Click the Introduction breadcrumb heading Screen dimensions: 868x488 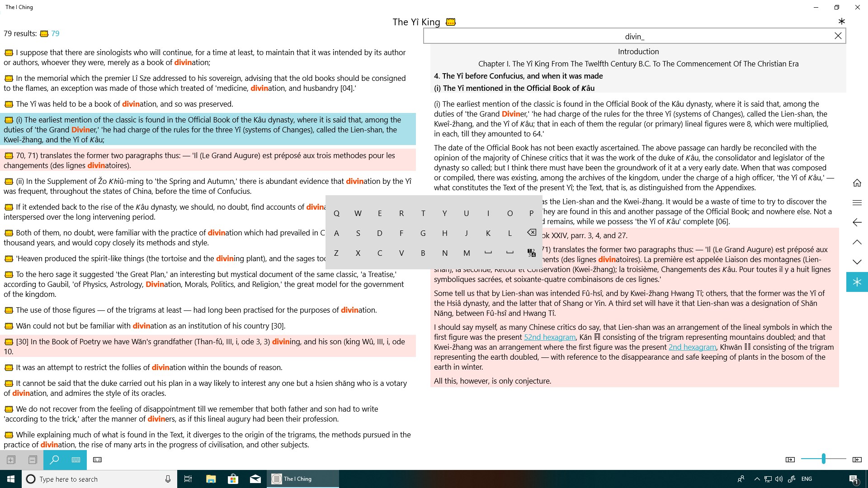(638, 52)
